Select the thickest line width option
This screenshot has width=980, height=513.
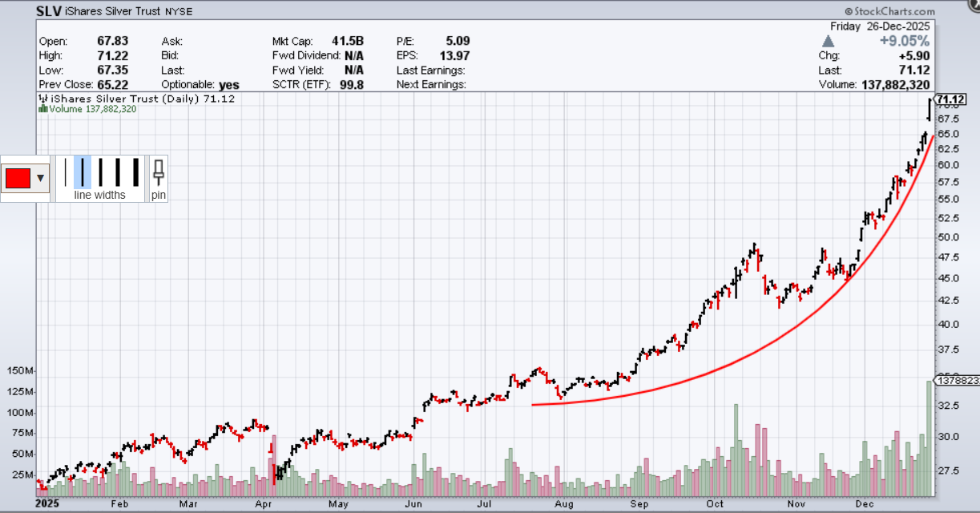pyautogui.click(x=136, y=172)
